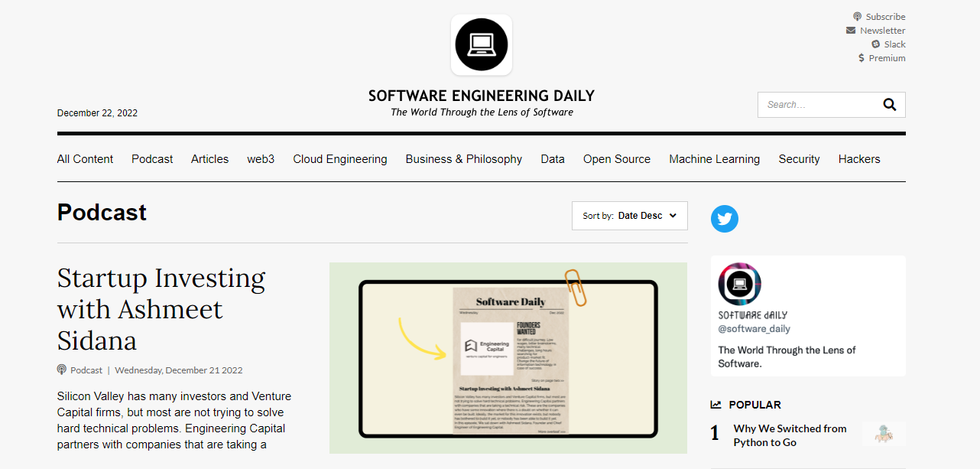Click the tagline The World Through the Lens of Software
This screenshot has width=980, height=469.
point(482,112)
